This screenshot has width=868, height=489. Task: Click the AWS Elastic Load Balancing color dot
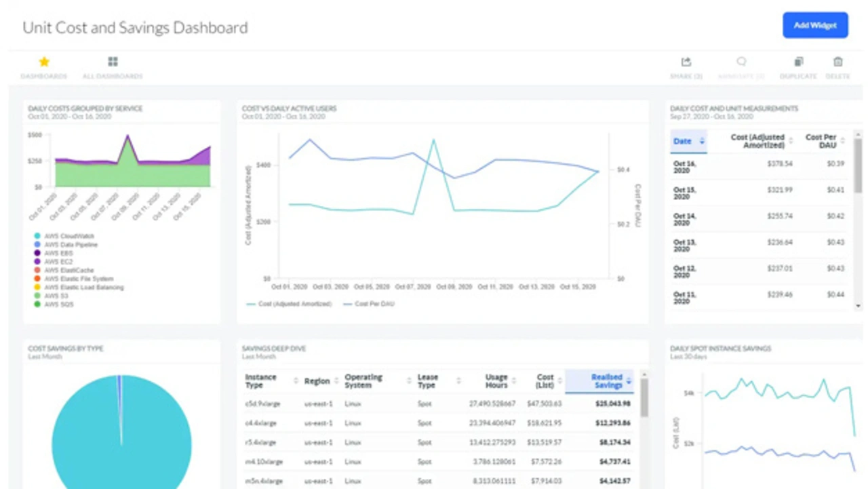(x=36, y=288)
